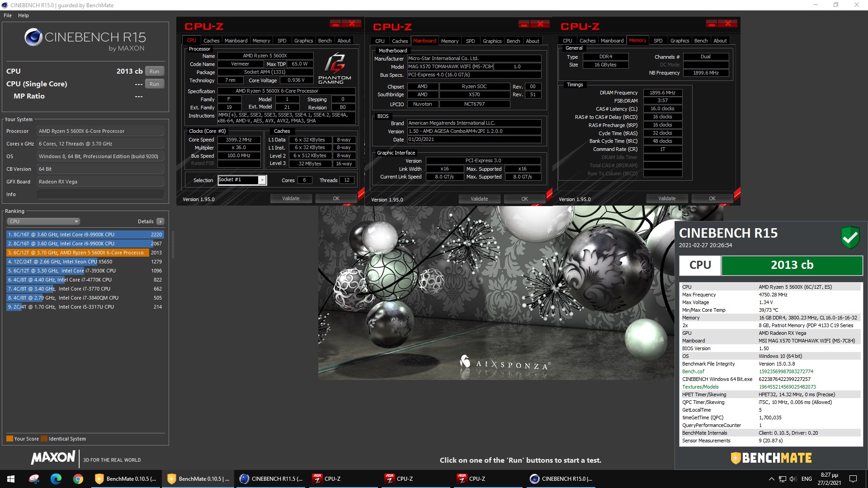Click the Processor field in Your System
The width and height of the screenshot is (868, 488).
pyautogui.click(x=100, y=131)
